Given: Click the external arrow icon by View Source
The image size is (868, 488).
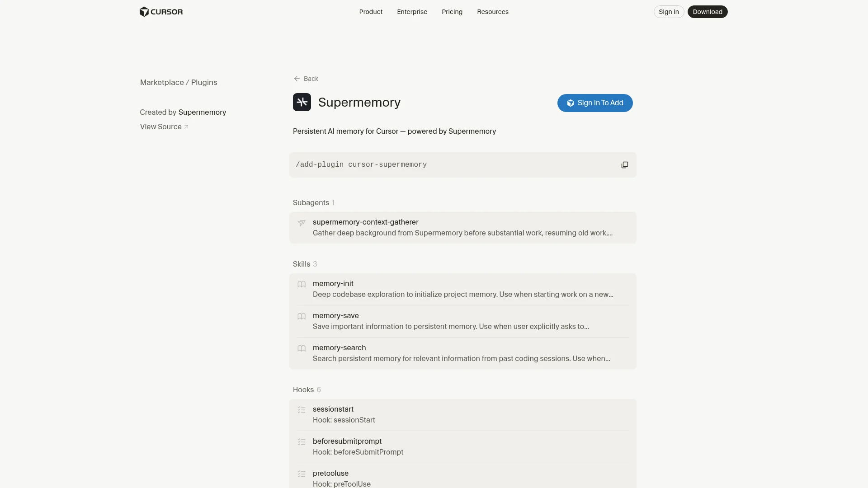Looking at the screenshot, I should 186,127.
